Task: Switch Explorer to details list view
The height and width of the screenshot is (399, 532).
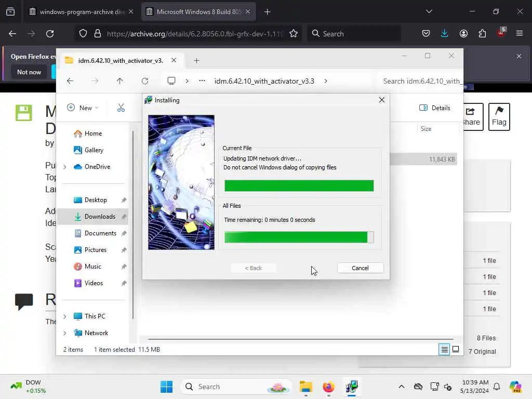Action: [444, 349]
